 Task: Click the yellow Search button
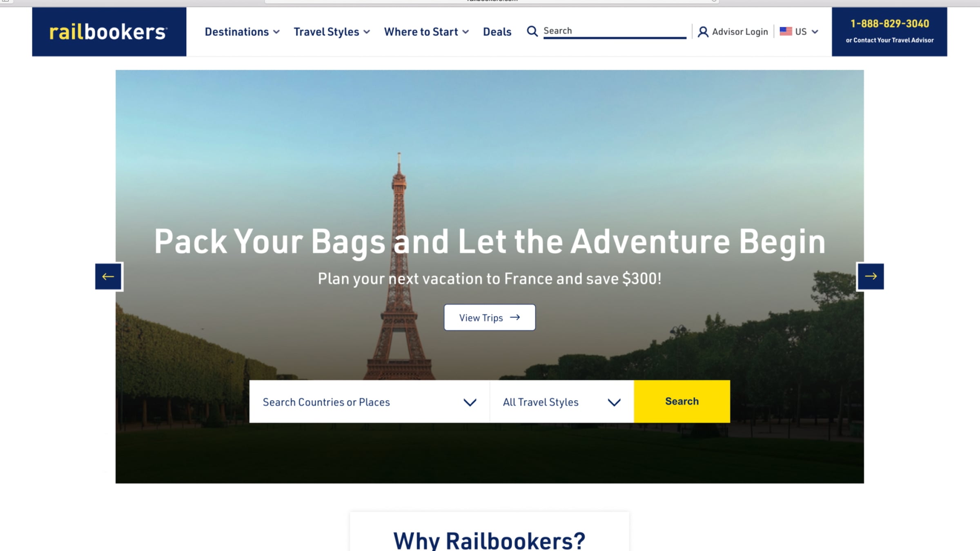point(682,402)
